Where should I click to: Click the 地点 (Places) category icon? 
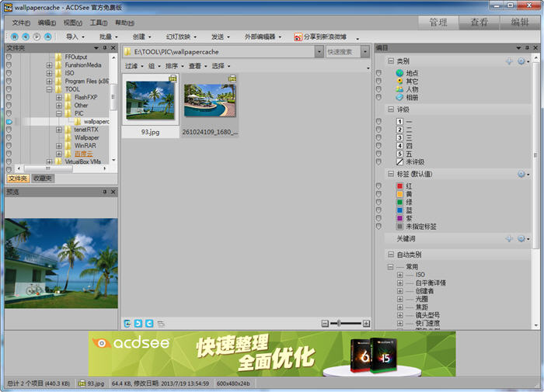(x=399, y=73)
